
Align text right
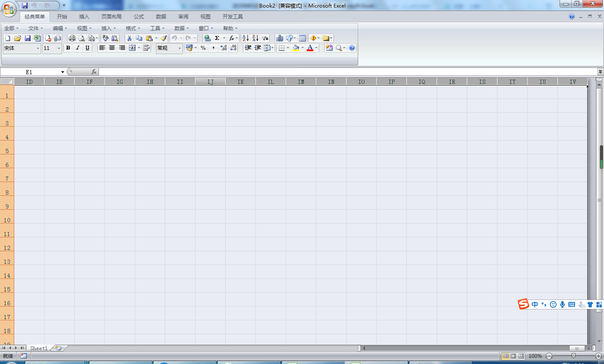click(122, 48)
